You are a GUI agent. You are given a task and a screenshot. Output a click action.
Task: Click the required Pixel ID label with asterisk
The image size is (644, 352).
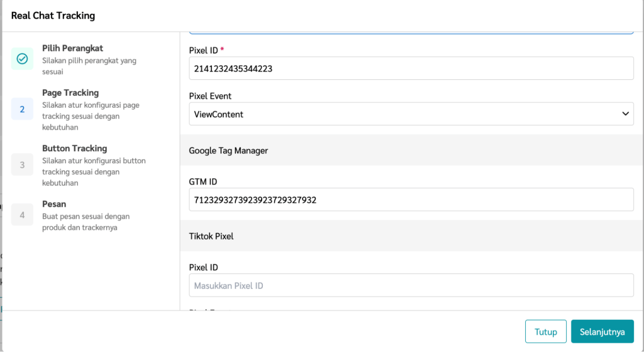[x=206, y=50]
